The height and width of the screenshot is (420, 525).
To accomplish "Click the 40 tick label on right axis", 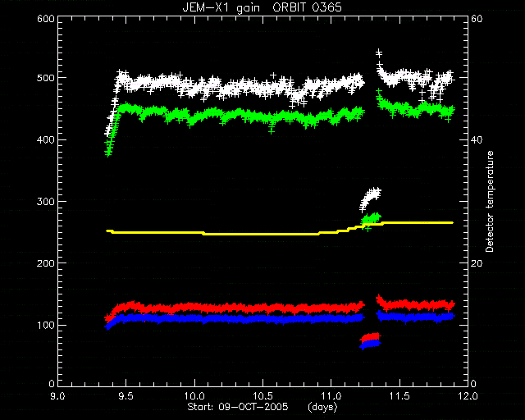I will click(477, 139).
